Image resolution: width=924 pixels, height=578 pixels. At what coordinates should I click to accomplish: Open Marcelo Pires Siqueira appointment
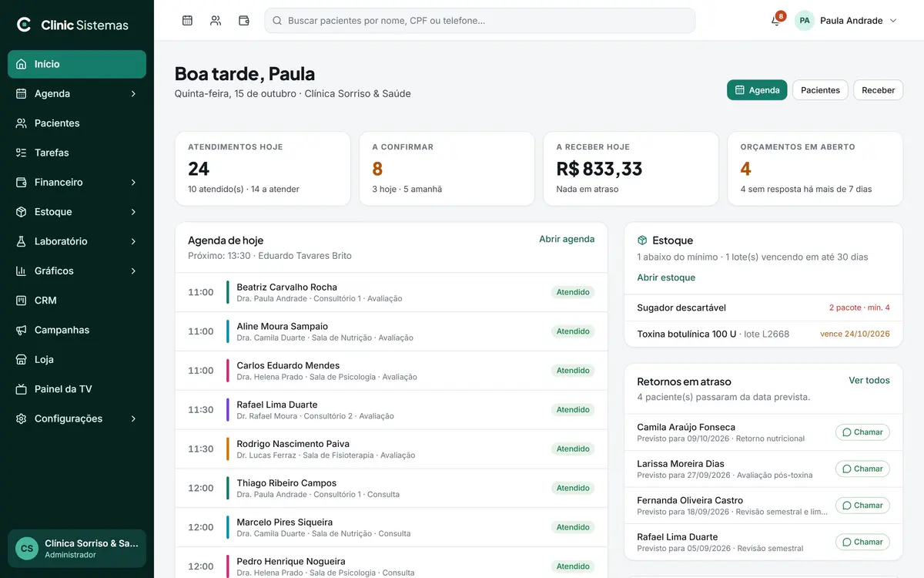coord(391,527)
